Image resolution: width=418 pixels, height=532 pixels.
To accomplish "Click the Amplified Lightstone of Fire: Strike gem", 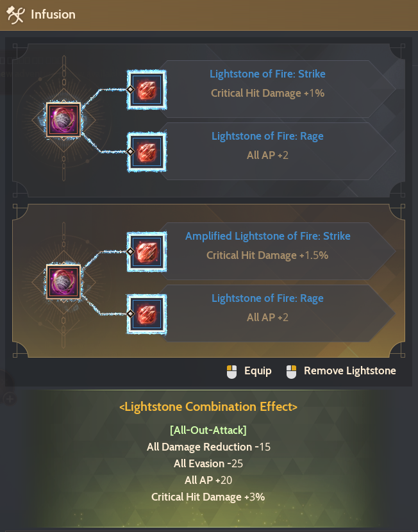I will (147, 252).
